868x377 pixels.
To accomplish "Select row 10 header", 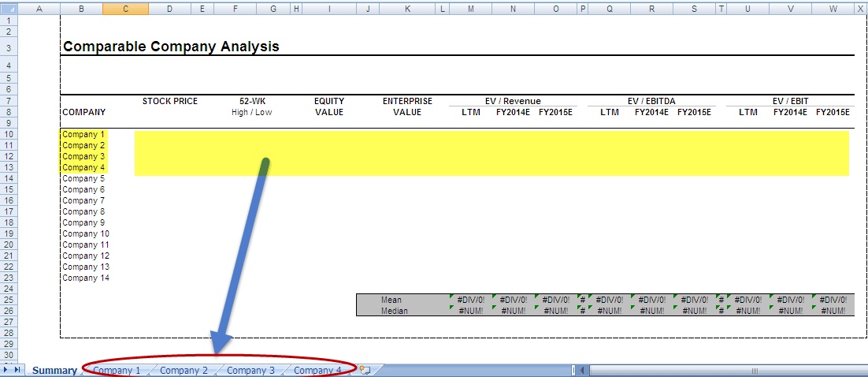I will (x=9, y=134).
